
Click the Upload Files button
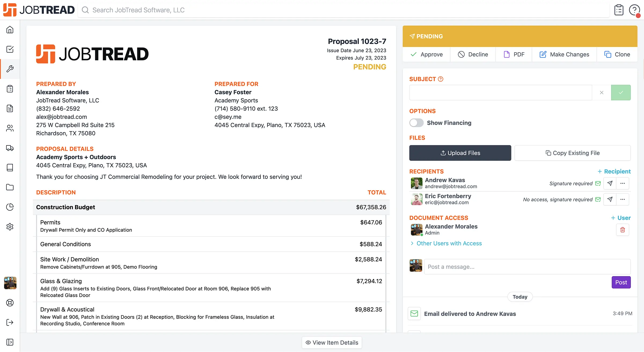tap(460, 153)
